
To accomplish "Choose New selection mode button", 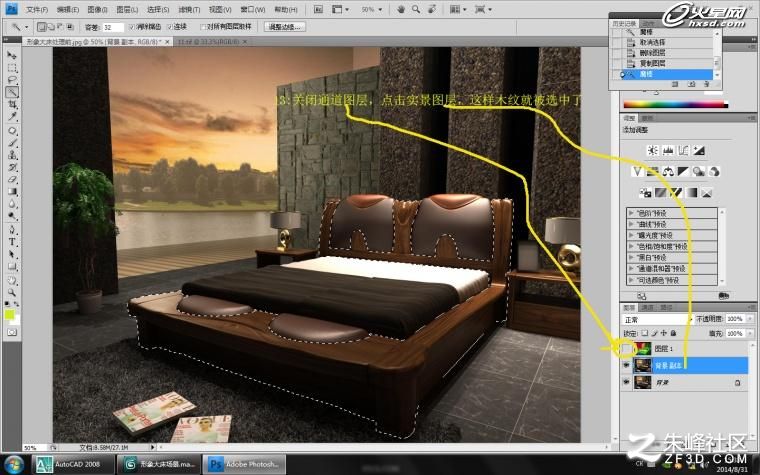I will pos(42,27).
